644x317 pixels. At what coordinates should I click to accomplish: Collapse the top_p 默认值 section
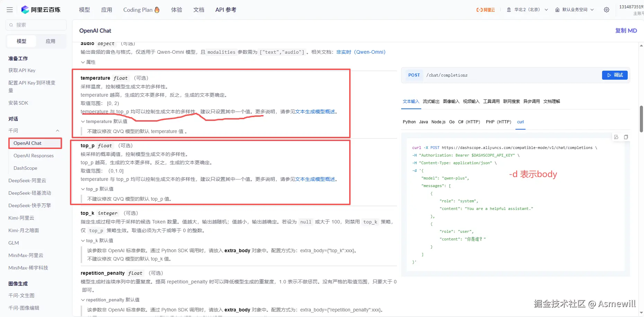pos(97,189)
